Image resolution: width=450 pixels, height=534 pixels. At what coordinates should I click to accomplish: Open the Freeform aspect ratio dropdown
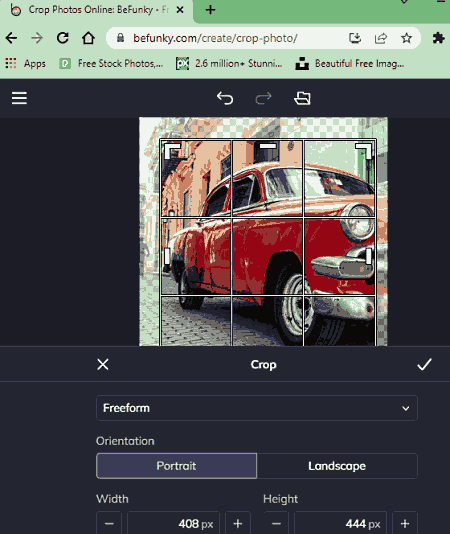pos(257,408)
